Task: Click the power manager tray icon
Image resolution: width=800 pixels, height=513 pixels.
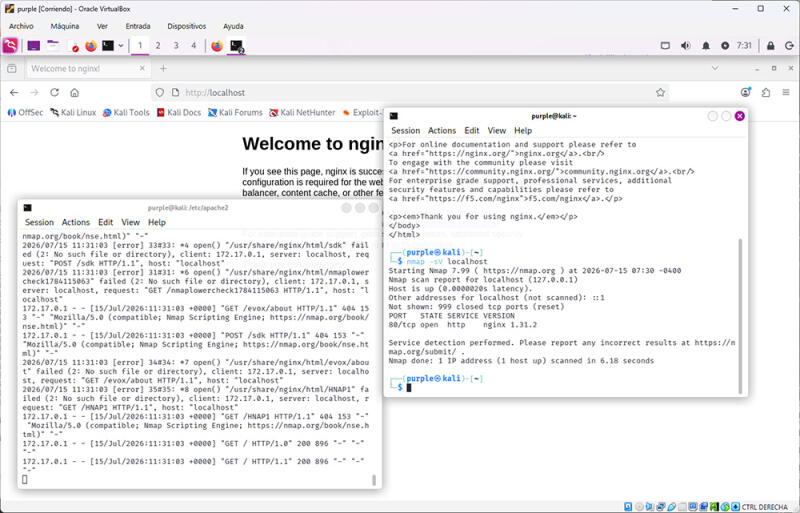Action: 724,45
